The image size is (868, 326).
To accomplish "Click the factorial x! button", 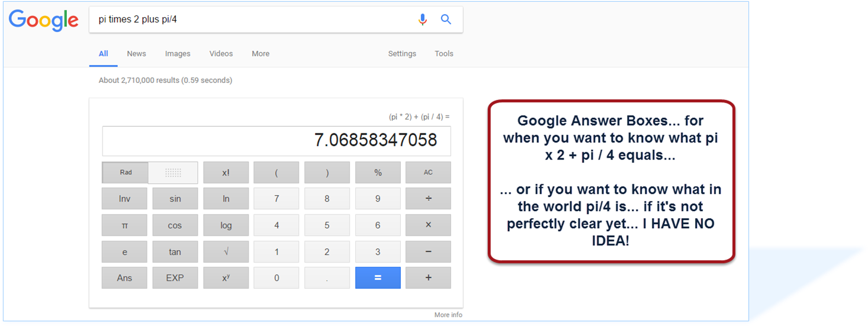I will (226, 172).
